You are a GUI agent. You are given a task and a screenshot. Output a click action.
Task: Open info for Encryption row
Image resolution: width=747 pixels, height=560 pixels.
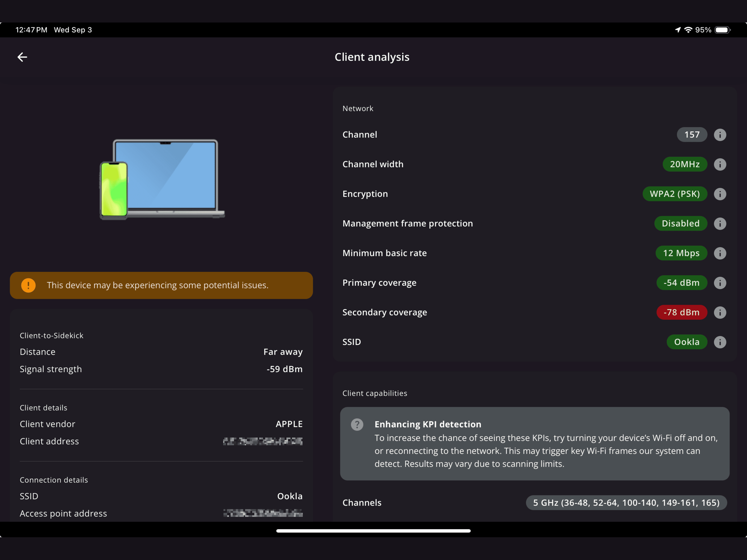click(720, 194)
